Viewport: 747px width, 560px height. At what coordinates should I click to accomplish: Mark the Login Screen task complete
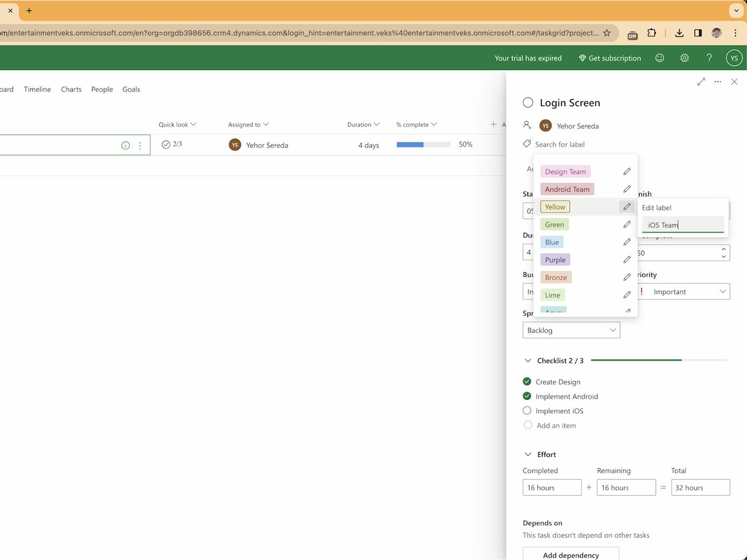pyautogui.click(x=528, y=102)
